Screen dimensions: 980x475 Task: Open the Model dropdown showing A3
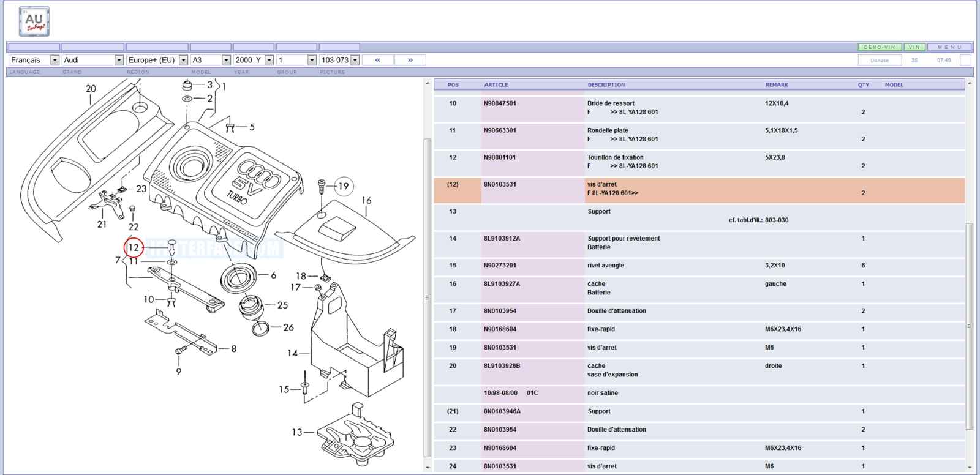(x=226, y=60)
